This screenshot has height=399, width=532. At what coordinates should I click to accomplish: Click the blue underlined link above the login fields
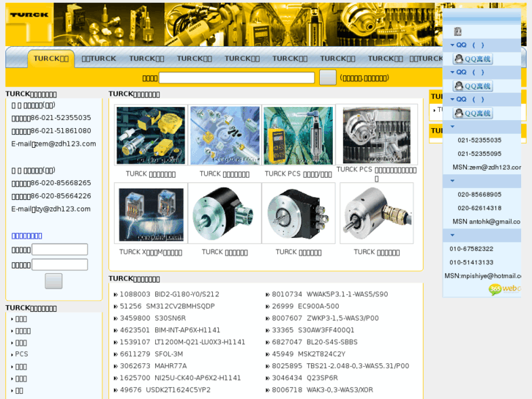click(27, 235)
